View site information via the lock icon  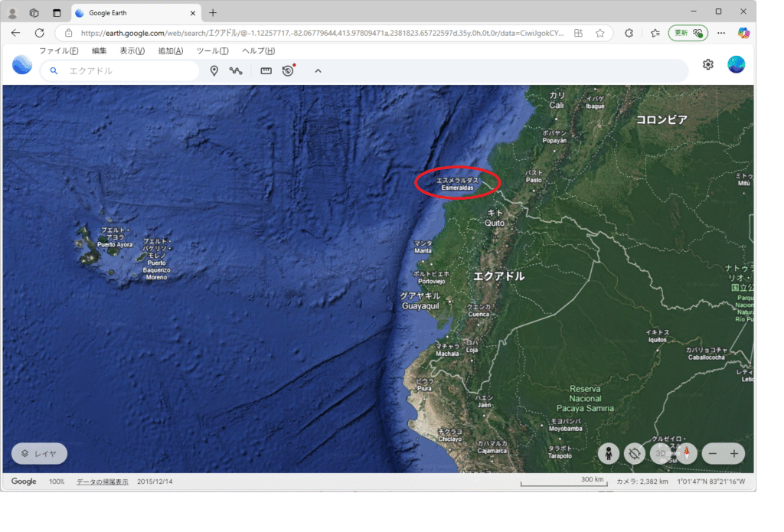pos(68,33)
